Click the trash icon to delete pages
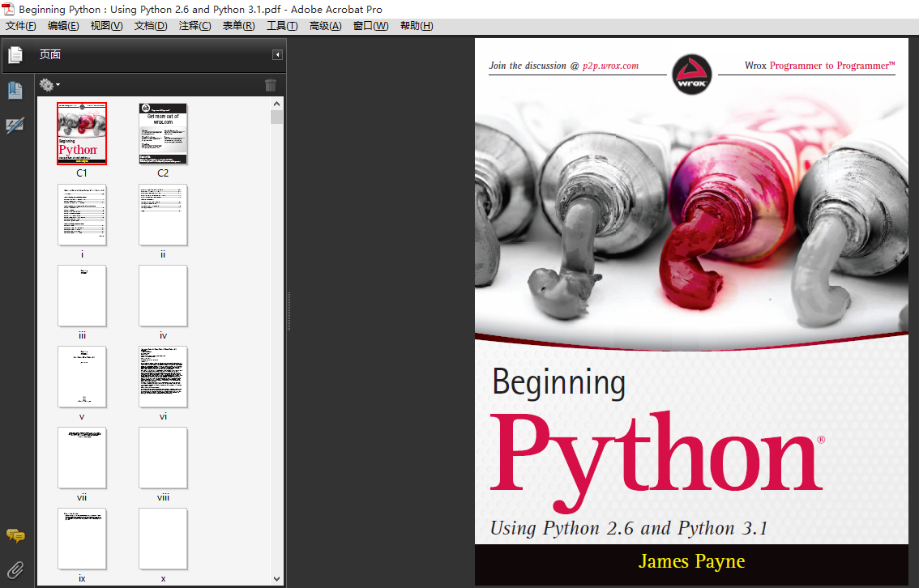This screenshot has height=588, width=919. click(x=271, y=85)
